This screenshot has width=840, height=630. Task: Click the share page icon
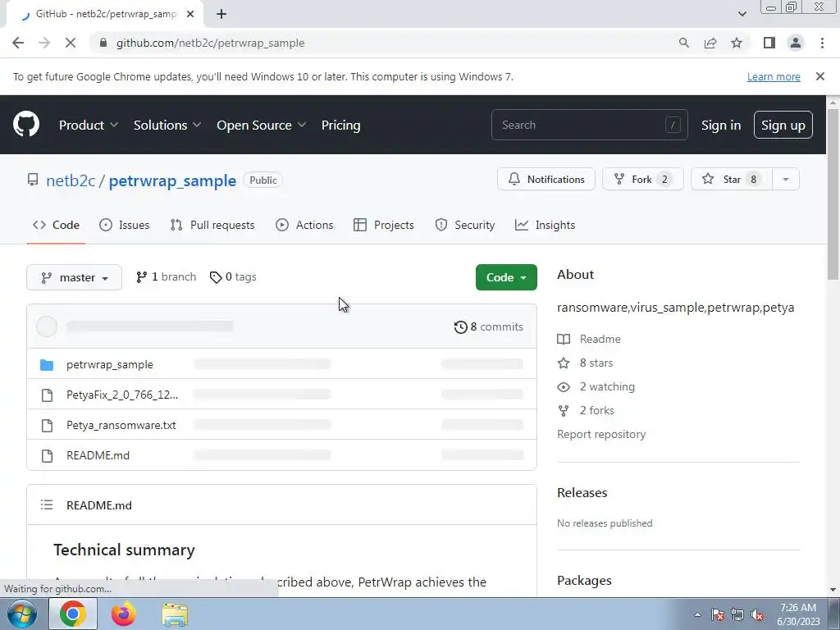[710, 43]
